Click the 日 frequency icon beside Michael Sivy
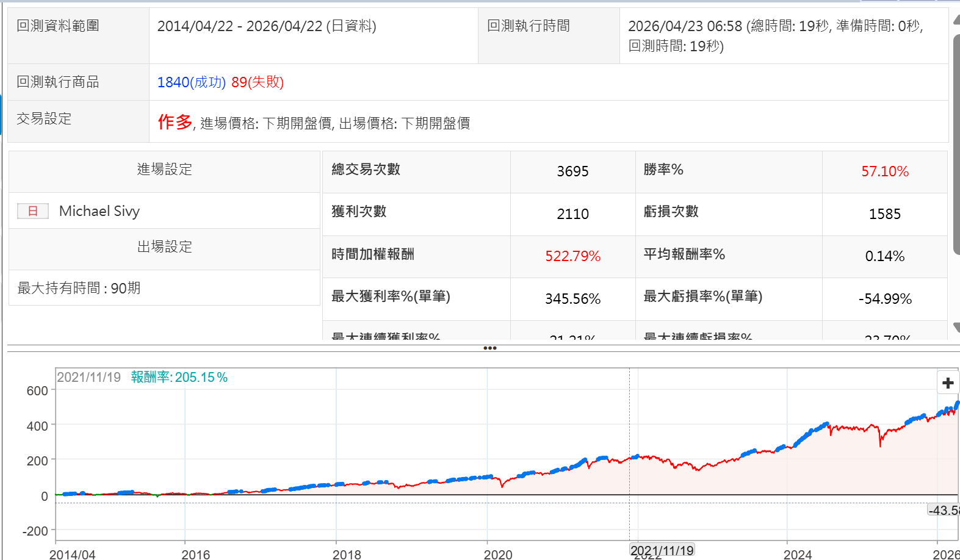Screen dimensions: 960x560 (33, 211)
